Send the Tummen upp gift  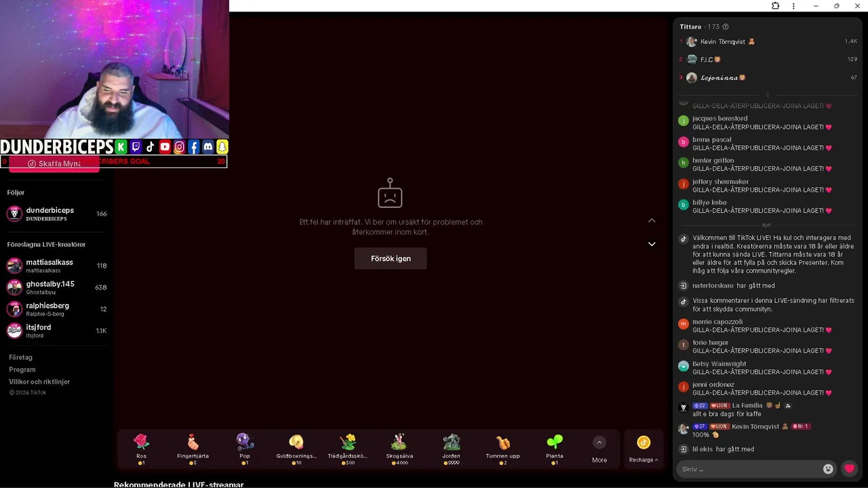coord(502,449)
